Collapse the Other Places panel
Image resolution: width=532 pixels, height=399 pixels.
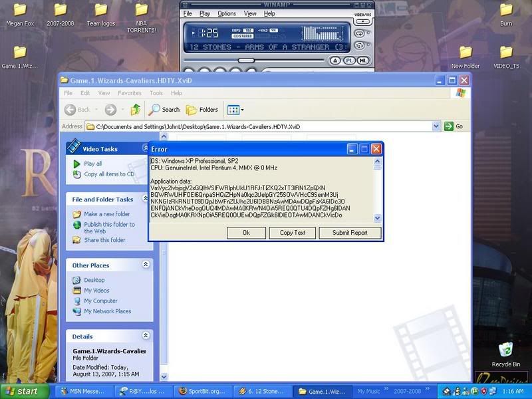point(146,264)
